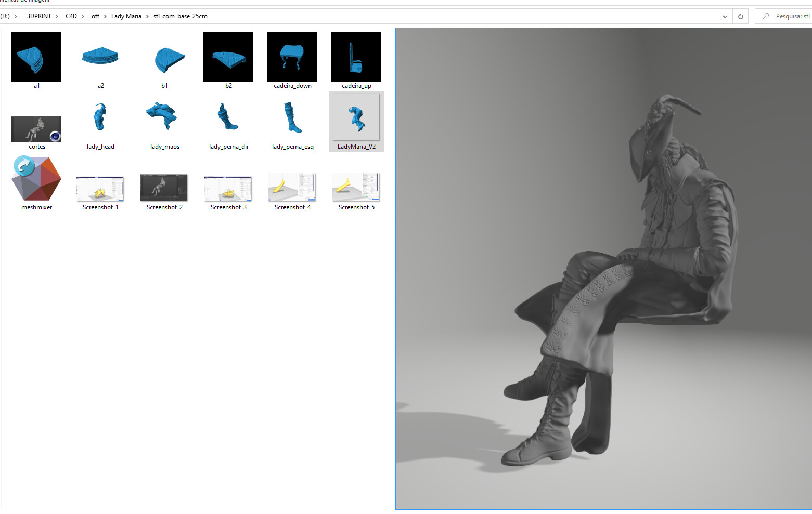This screenshot has height=514, width=812.
Task: Select the cadeira_up STL file
Action: pyautogui.click(x=356, y=57)
